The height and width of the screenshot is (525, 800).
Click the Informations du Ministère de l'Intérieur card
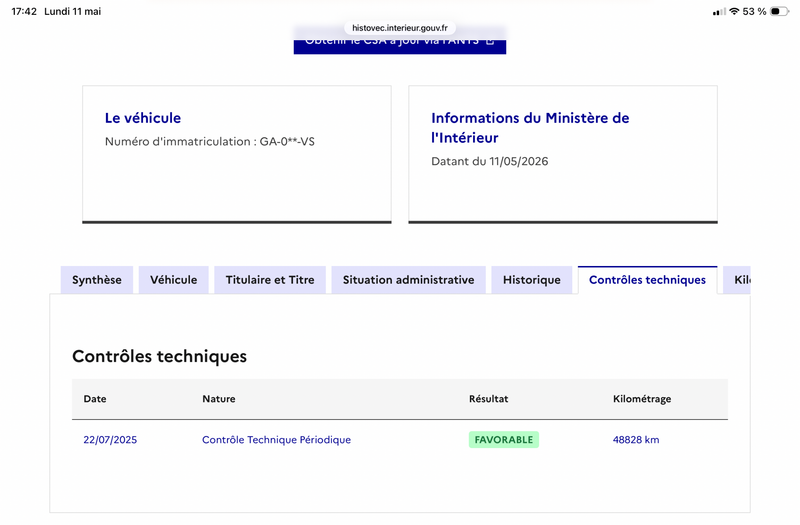pyautogui.click(x=563, y=154)
